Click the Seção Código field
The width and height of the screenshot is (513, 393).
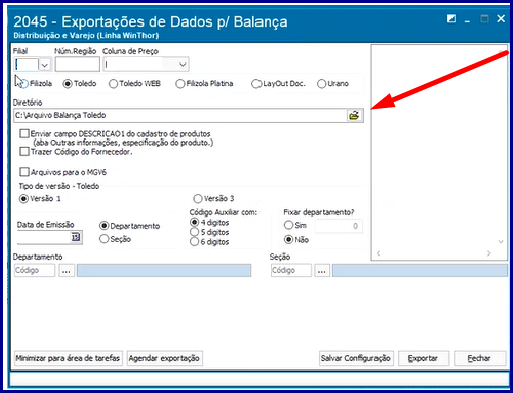pos(291,270)
